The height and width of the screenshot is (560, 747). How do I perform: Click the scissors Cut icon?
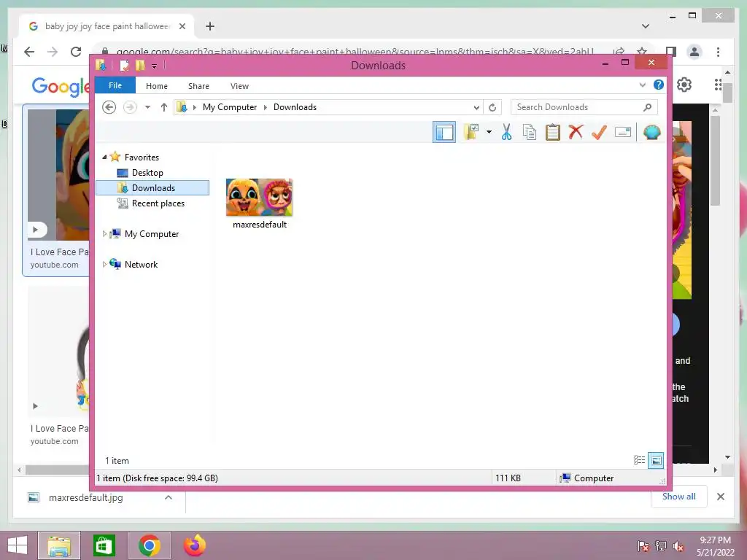pyautogui.click(x=506, y=132)
